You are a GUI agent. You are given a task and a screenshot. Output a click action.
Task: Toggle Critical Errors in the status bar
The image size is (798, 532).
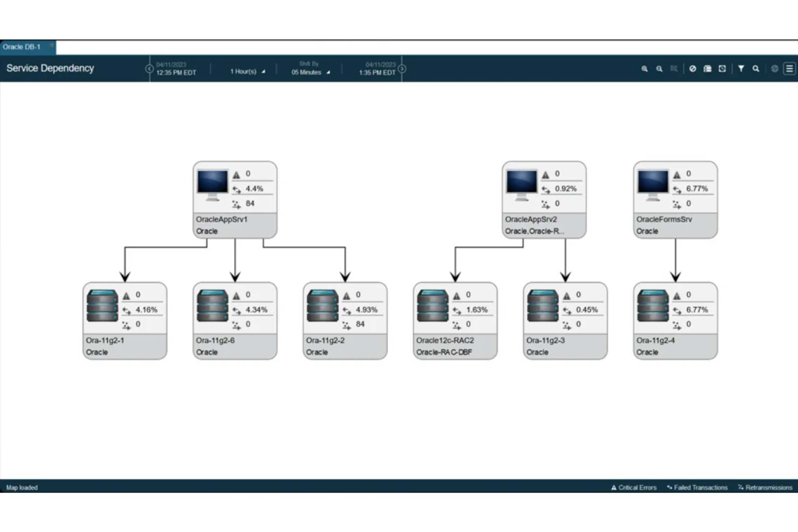[x=634, y=487]
